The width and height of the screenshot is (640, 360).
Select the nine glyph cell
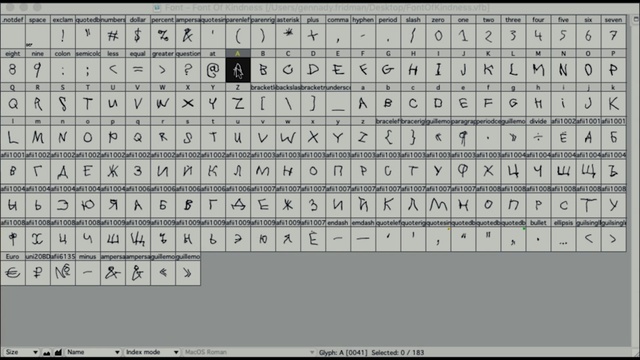[x=38, y=66]
